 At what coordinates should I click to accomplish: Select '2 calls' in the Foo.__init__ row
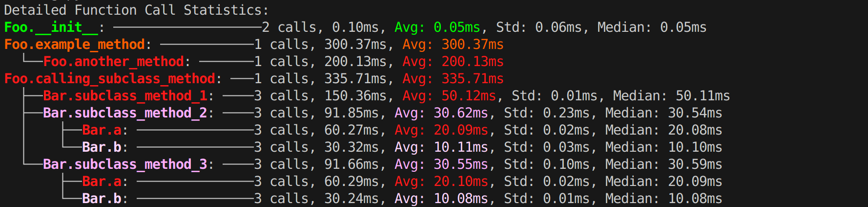coord(289,27)
